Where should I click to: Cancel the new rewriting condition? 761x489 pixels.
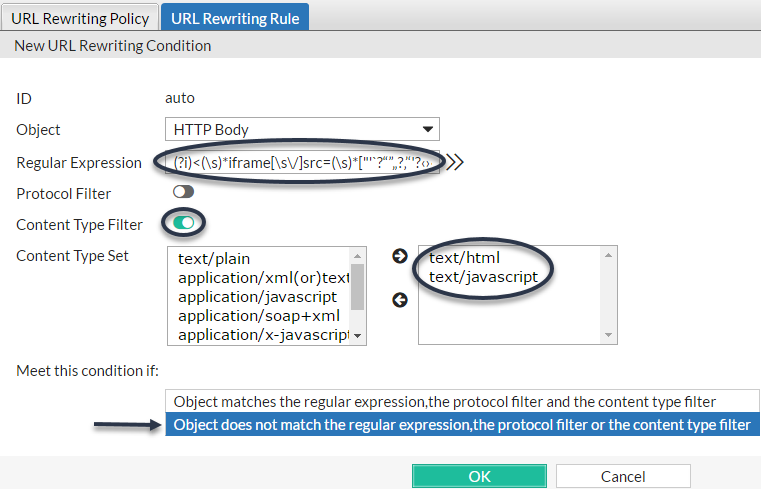click(x=623, y=476)
